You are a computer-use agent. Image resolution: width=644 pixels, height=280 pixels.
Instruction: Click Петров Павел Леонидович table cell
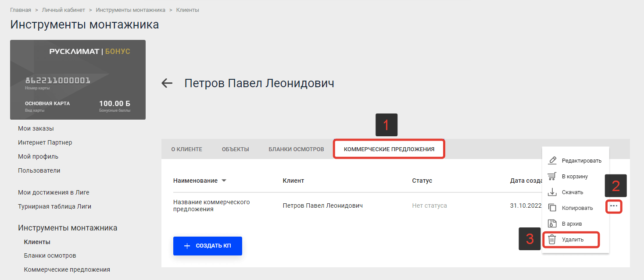pyautogui.click(x=323, y=206)
